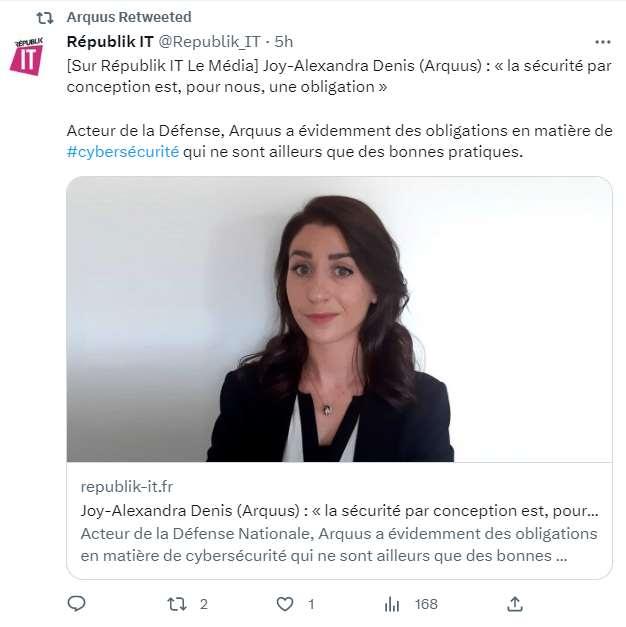Click the like count of 1
Viewport: 626px width, 627px height.
311,604
